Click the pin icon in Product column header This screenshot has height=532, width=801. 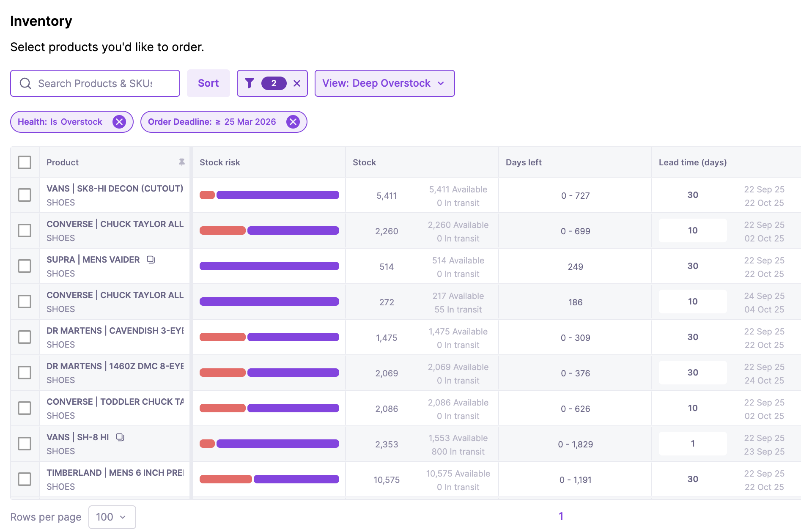pos(182,162)
